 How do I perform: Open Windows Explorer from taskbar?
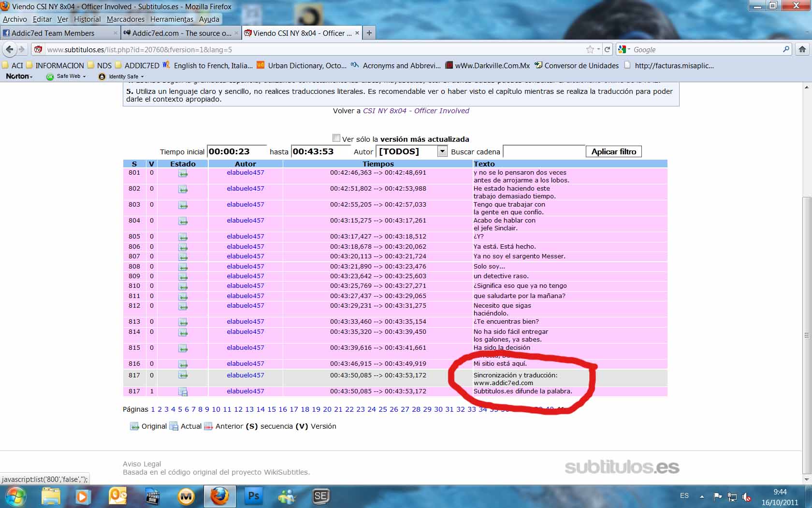(51, 496)
